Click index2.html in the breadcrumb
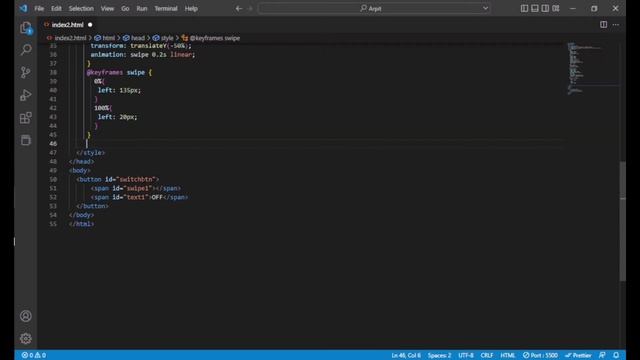This screenshot has height=360, width=640. click(x=70, y=38)
